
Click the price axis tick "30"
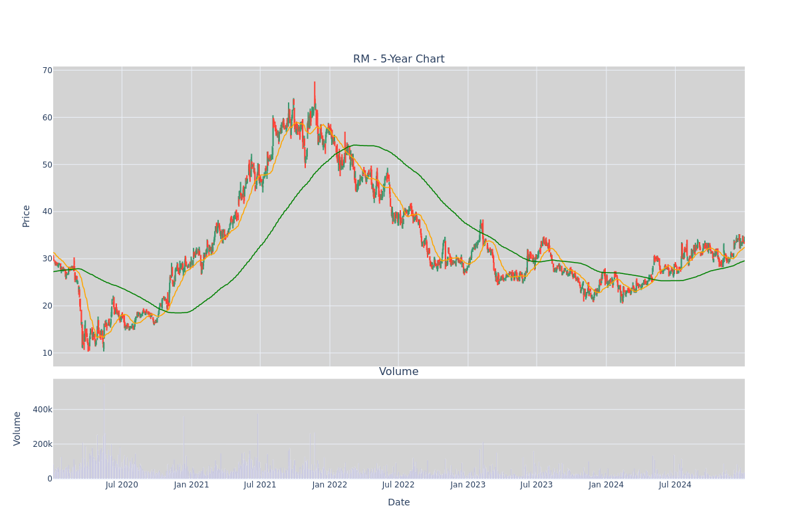pos(47,259)
